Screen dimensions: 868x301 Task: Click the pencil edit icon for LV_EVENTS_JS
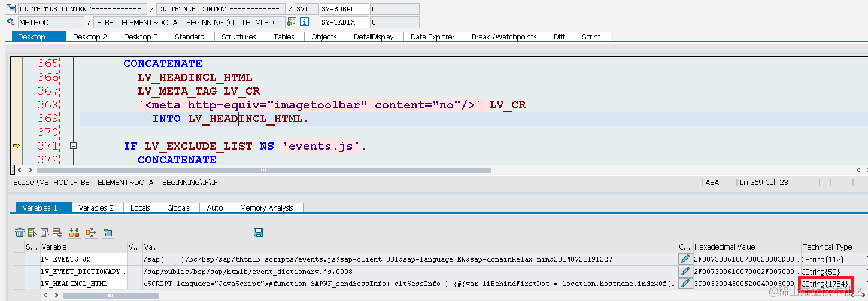(x=685, y=259)
